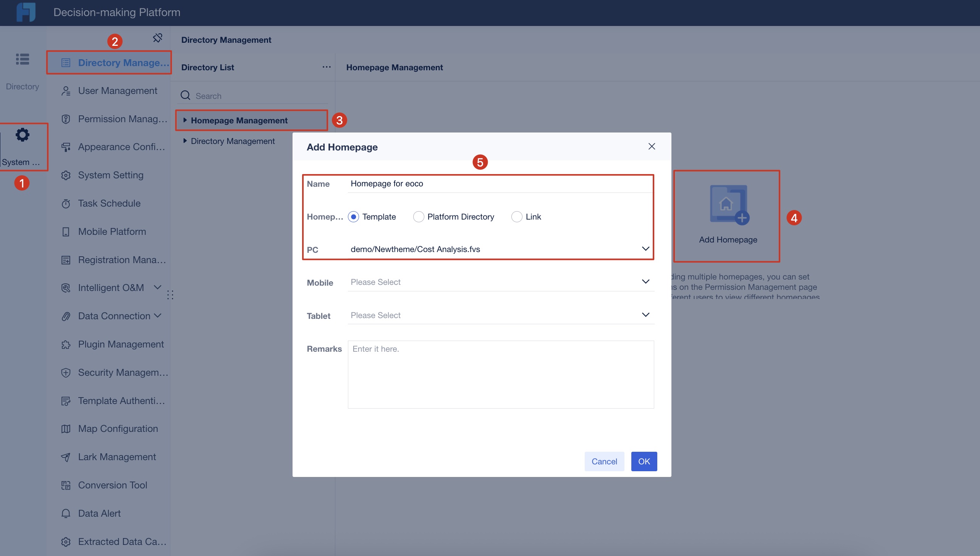Click the Task Schedule clock icon
Viewport: 980px width, 556px height.
click(66, 204)
